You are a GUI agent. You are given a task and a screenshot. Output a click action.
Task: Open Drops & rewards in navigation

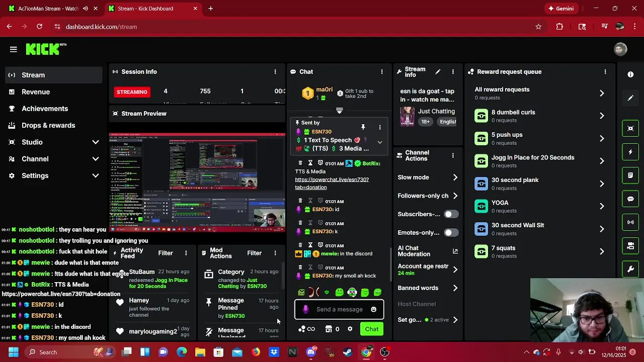53,125
